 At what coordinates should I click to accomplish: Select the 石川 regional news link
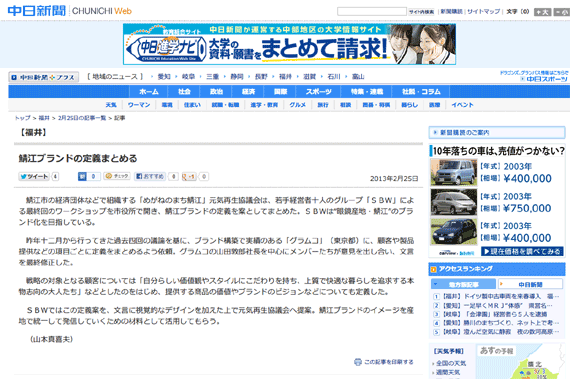pyautogui.click(x=334, y=77)
